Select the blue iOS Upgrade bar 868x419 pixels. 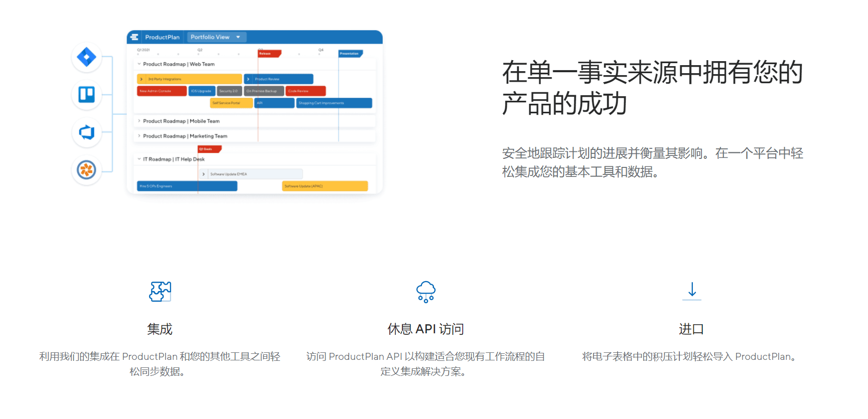coord(202,91)
